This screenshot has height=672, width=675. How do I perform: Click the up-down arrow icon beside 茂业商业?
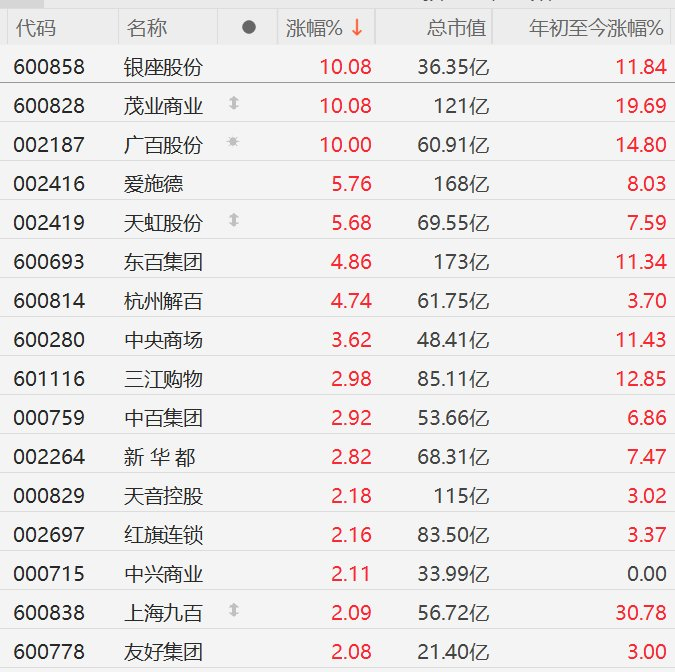click(234, 103)
